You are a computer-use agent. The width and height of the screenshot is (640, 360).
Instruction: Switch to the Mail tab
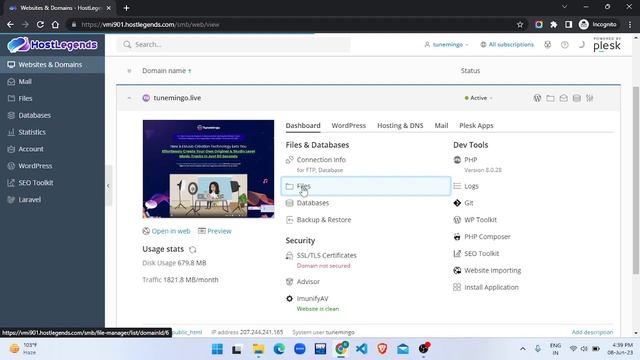[x=441, y=126]
